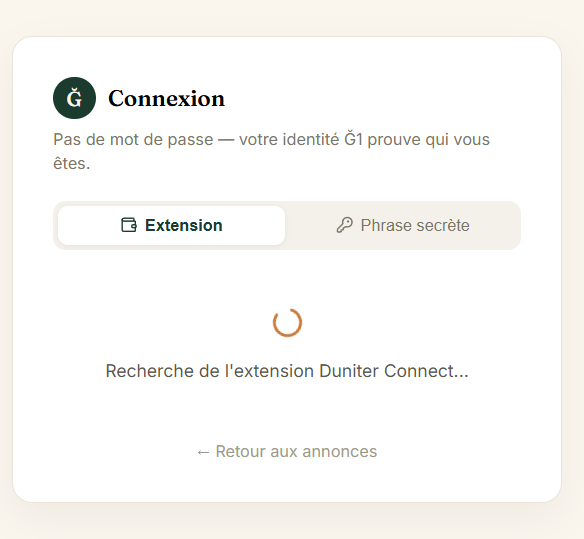Switch to the Phrase secrète tab
584x539 pixels.
[403, 225]
